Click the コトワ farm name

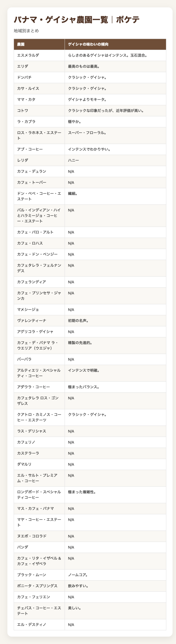(23, 111)
